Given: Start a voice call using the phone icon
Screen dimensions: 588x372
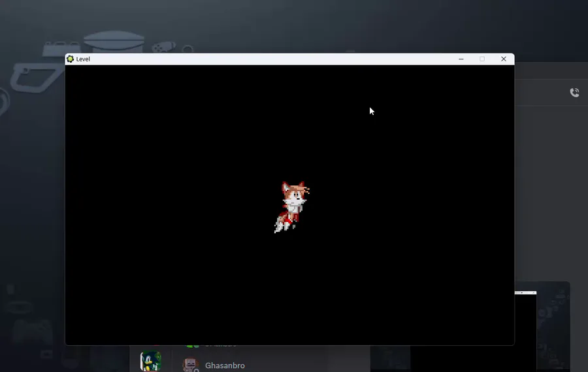Looking at the screenshot, I should click(574, 92).
